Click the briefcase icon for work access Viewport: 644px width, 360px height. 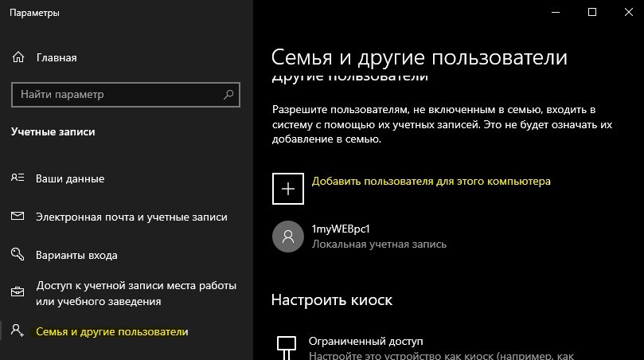(18, 293)
